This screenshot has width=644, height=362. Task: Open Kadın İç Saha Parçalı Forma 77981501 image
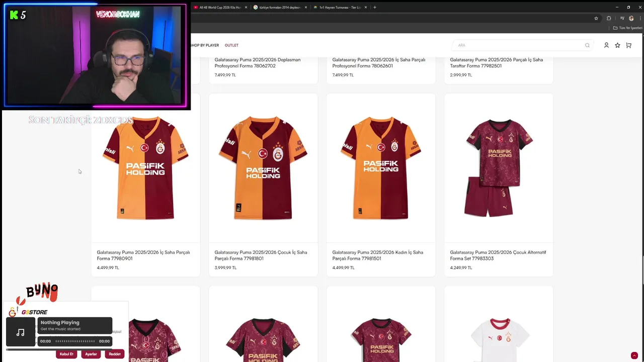pos(381,167)
